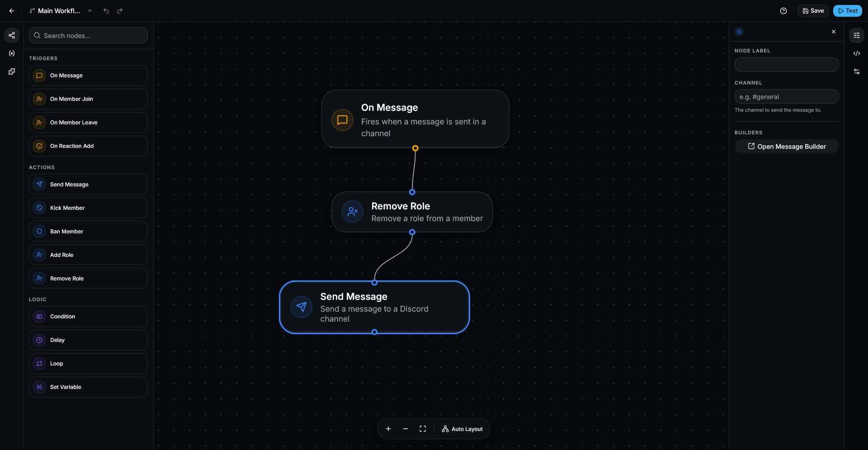Open the Main Workflow dropdown chevron
Viewport: 868px width, 450px height.
pos(90,11)
